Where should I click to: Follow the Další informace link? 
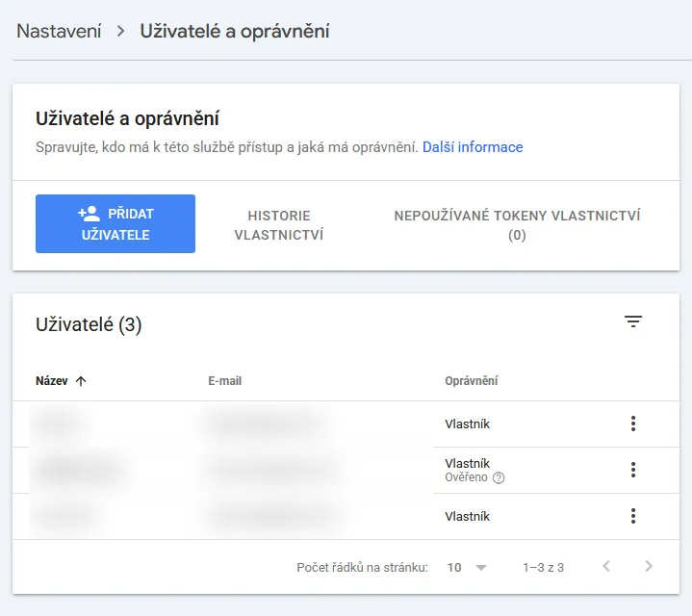click(x=473, y=147)
